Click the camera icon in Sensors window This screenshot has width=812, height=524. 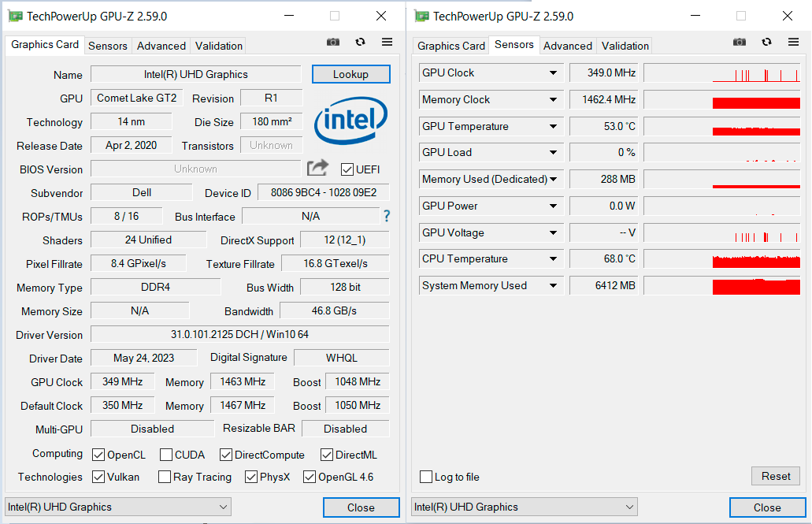[740, 43]
